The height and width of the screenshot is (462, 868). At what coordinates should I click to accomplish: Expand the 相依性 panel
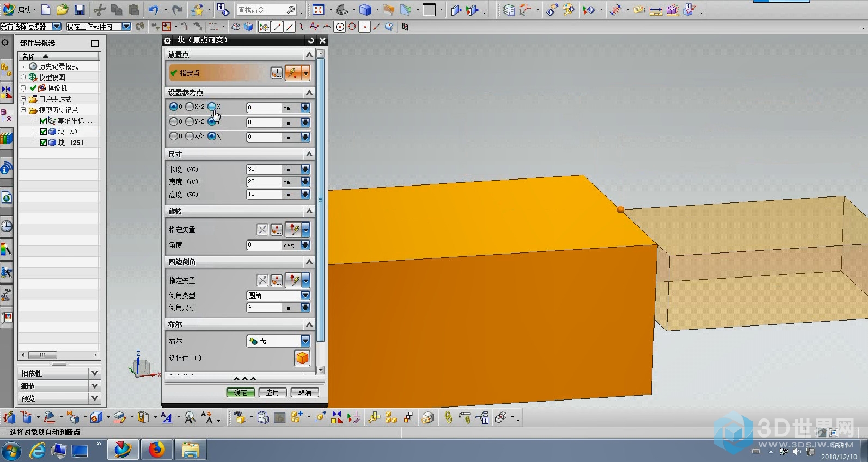click(95, 373)
